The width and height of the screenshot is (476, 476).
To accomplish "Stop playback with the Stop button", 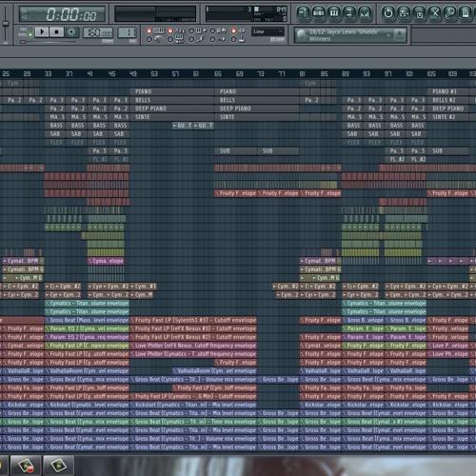I will pyautogui.click(x=57, y=31).
